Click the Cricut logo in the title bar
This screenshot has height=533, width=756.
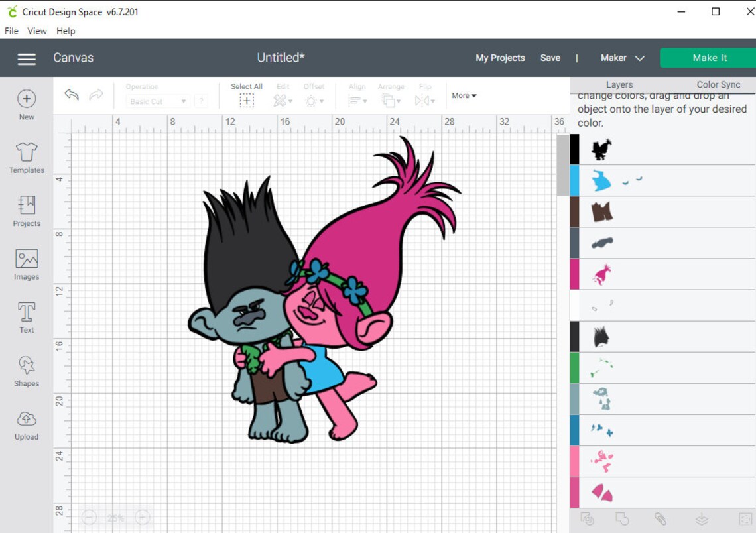coord(11,11)
